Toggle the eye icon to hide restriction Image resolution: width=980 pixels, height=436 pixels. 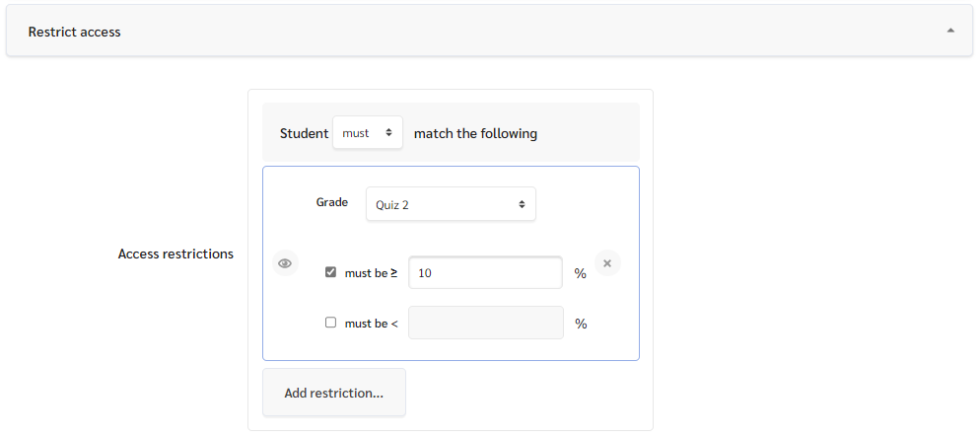(286, 263)
